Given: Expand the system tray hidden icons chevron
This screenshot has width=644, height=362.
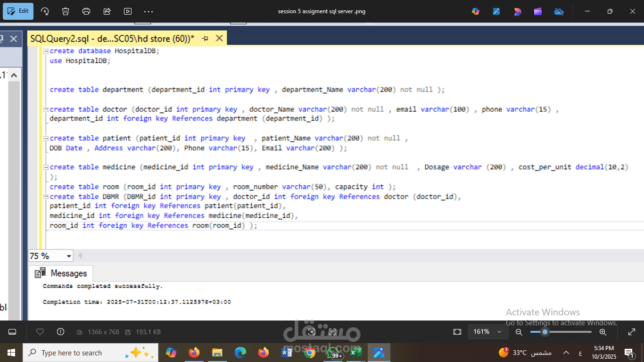Looking at the screenshot, I should coord(566,353).
